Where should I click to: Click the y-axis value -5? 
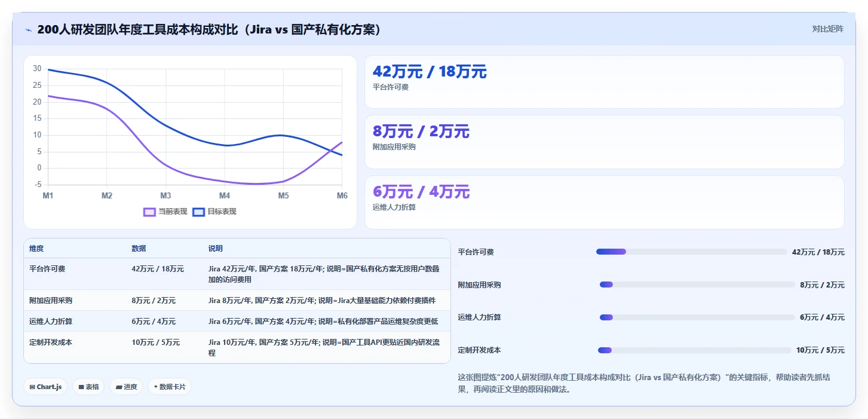click(37, 184)
